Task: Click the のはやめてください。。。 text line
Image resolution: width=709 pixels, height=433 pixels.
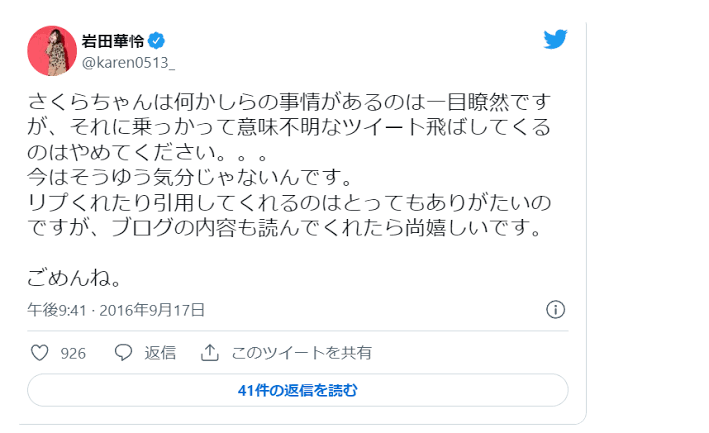Action: pyautogui.click(x=148, y=152)
